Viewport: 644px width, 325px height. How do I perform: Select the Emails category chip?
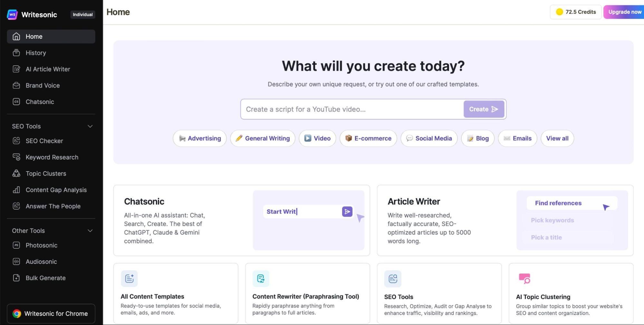pyautogui.click(x=517, y=138)
